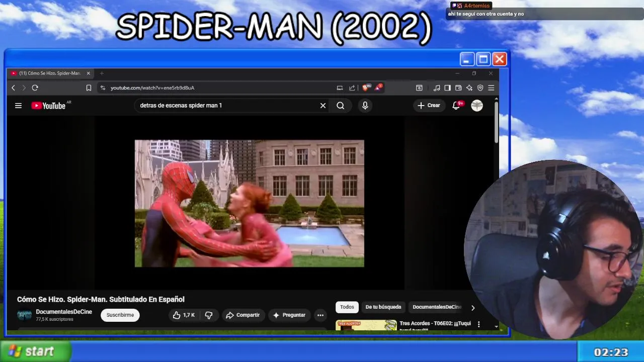Clear the search text with the X

[323, 106]
